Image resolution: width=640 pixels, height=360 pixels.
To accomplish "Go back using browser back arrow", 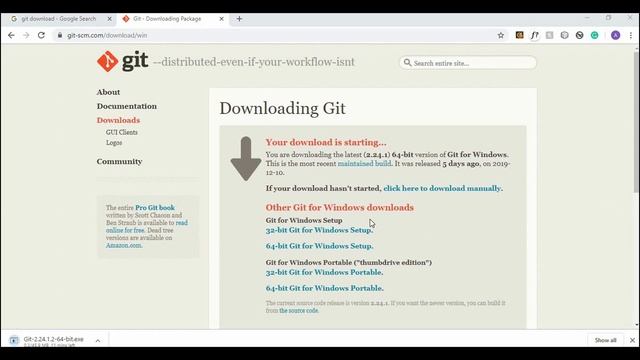I will tap(11, 36).
